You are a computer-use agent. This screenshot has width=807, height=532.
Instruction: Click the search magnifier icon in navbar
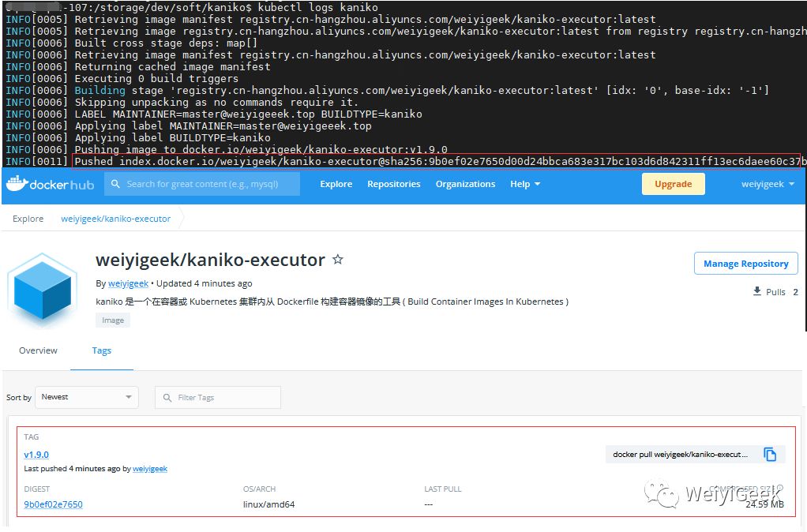point(116,184)
